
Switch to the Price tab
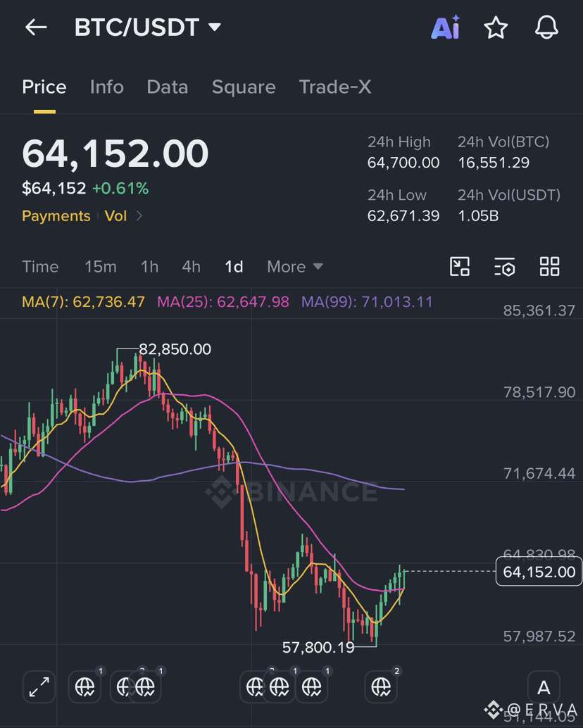44,87
